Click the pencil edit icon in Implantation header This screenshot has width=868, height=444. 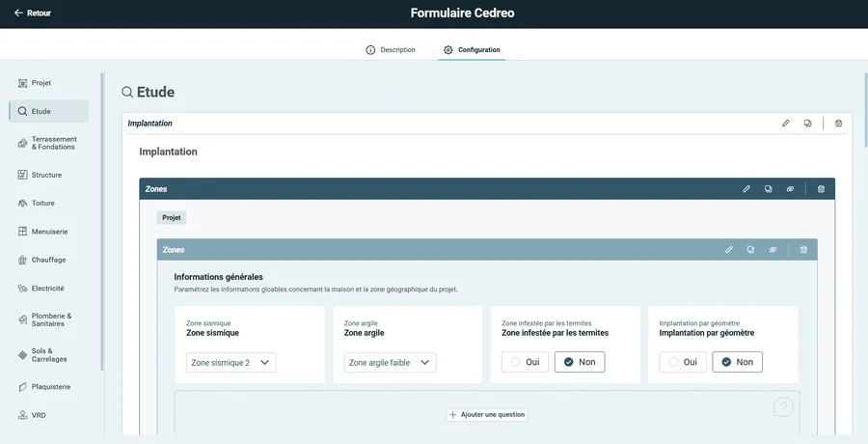pyautogui.click(x=785, y=124)
